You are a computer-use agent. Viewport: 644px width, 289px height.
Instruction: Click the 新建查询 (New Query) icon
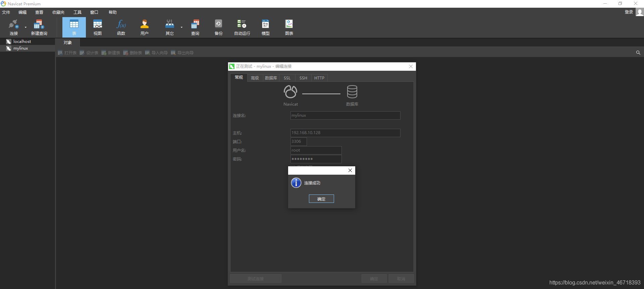click(x=39, y=24)
